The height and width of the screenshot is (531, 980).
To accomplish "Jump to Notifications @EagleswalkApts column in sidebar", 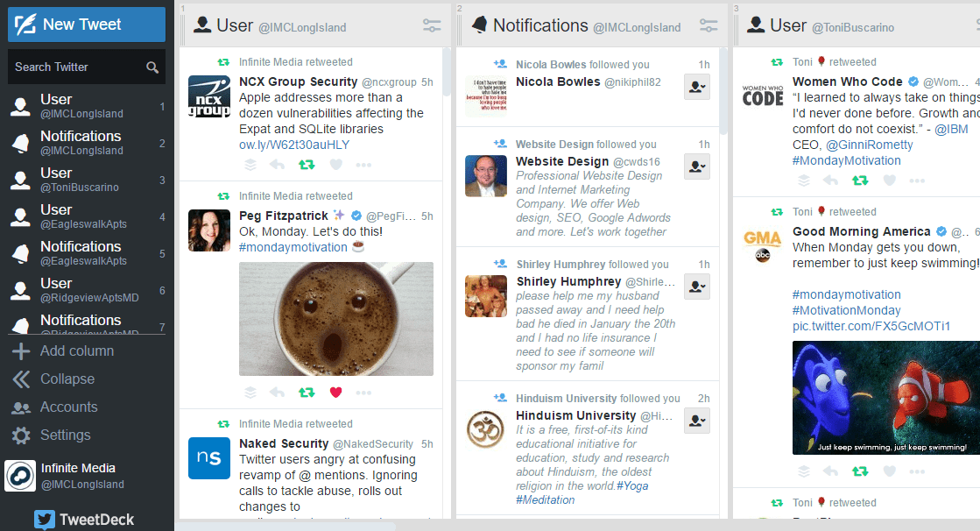I will [x=86, y=253].
